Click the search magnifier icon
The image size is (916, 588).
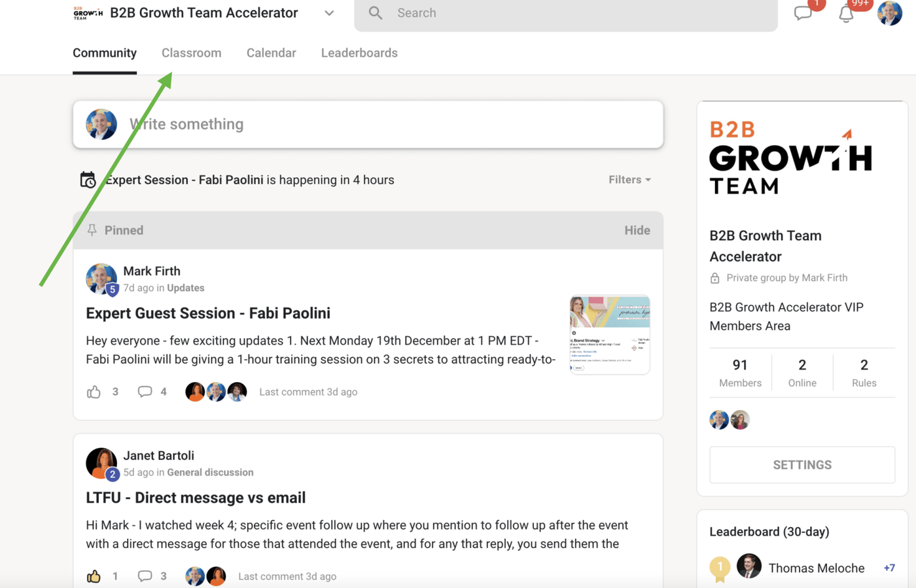point(376,13)
